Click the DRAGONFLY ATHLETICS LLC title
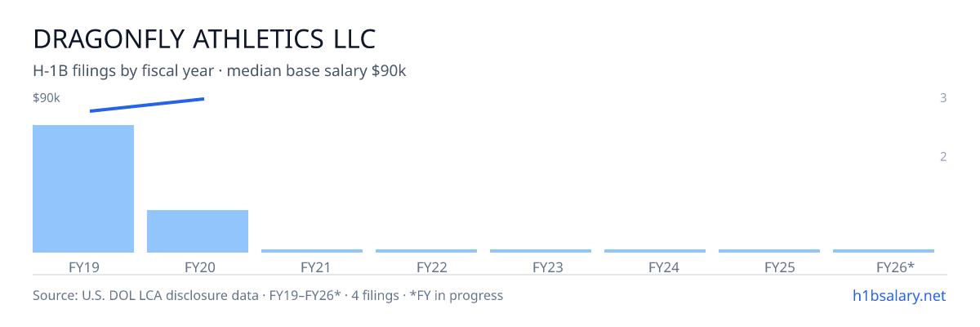This screenshot has width=980, height=327. click(204, 38)
